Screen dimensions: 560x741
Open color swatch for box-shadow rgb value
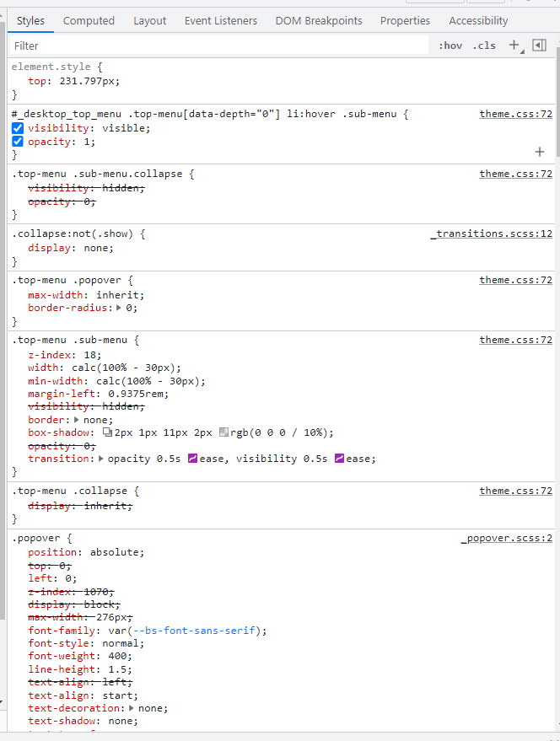(223, 432)
